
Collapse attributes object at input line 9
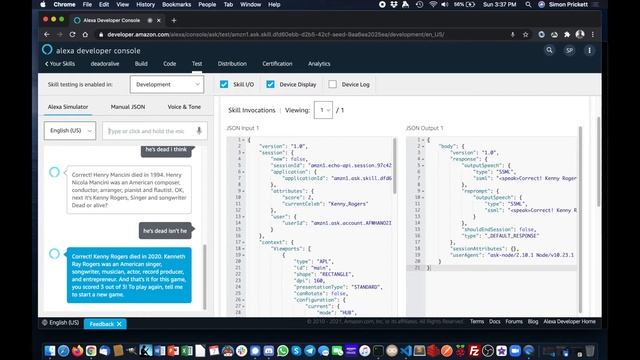244,191
